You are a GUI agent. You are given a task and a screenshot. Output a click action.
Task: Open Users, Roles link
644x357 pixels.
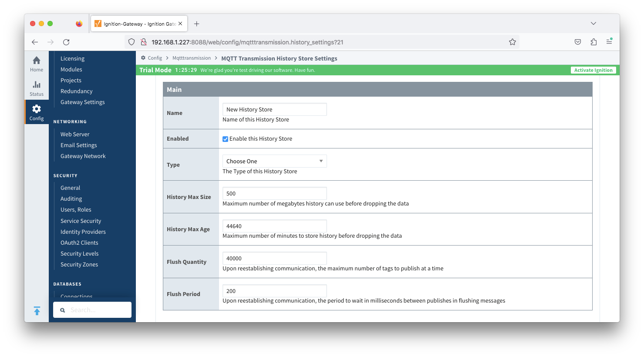click(x=76, y=209)
